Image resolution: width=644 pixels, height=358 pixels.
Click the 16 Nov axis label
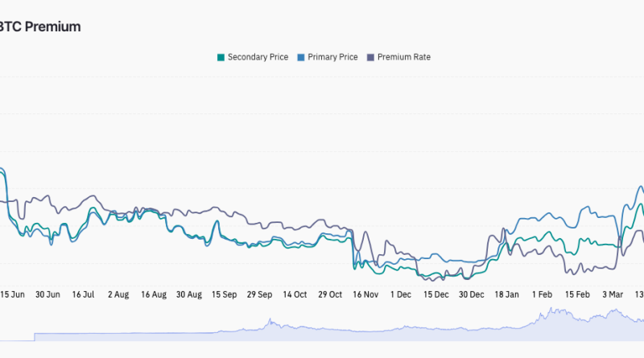click(x=365, y=294)
